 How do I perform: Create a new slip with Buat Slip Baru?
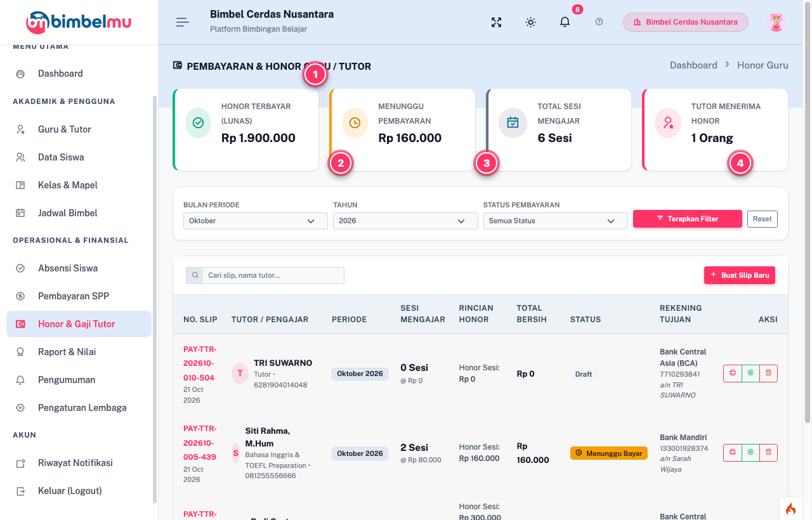[740, 275]
